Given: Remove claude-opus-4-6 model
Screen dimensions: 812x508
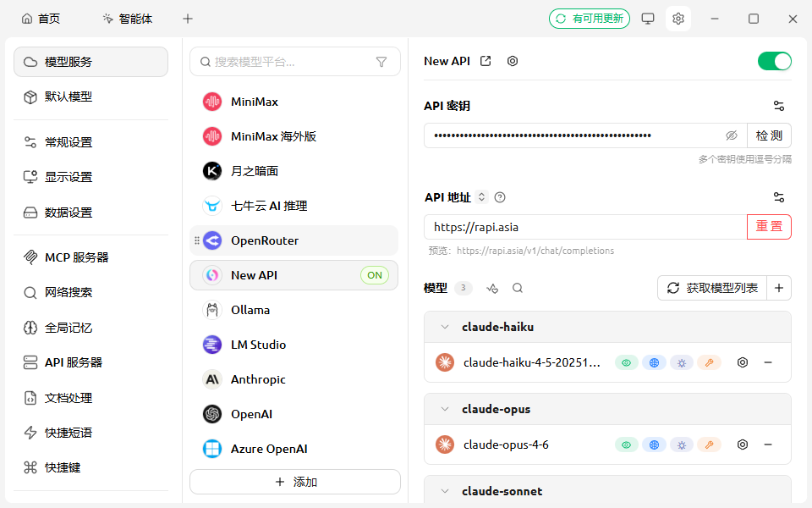Looking at the screenshot, I should 768,444.
